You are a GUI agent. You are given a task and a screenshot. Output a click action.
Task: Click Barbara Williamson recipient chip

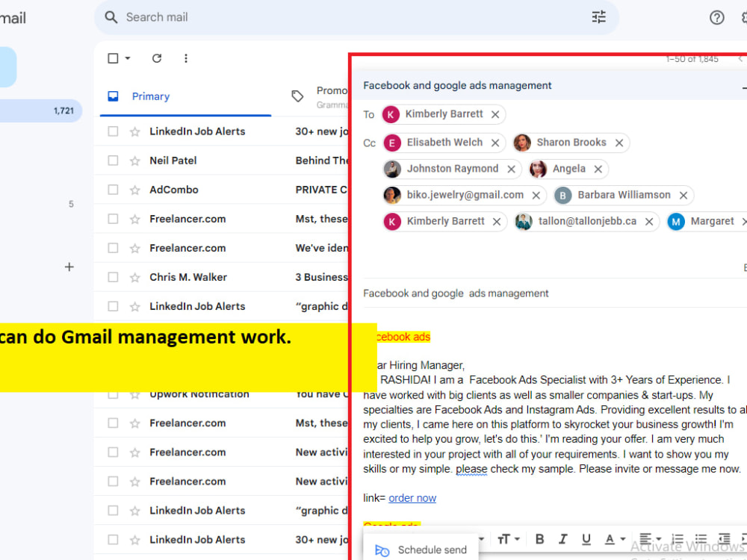coord(624,195)
